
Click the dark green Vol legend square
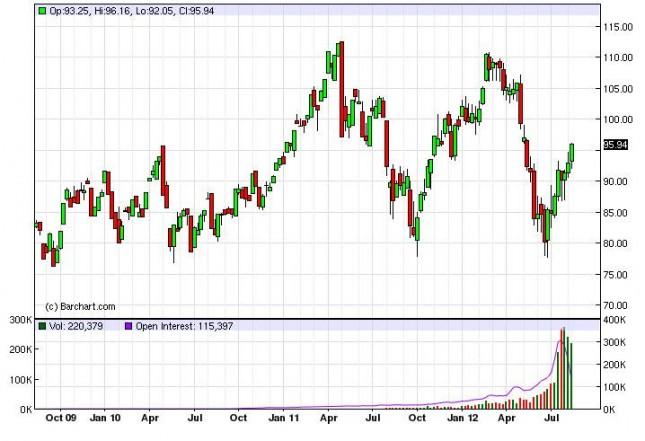pyautogui.click(x=42, y=326)
